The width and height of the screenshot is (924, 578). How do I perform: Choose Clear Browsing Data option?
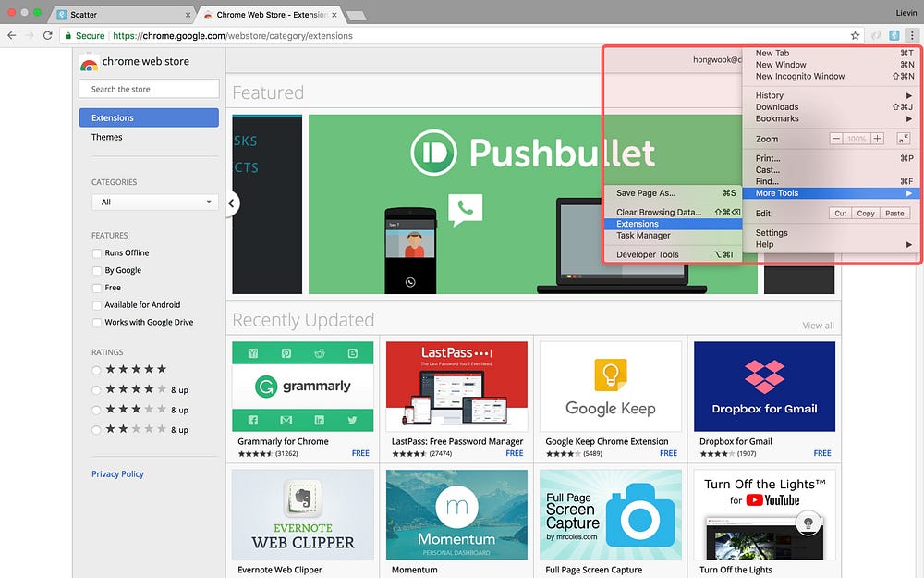point(673,212)
